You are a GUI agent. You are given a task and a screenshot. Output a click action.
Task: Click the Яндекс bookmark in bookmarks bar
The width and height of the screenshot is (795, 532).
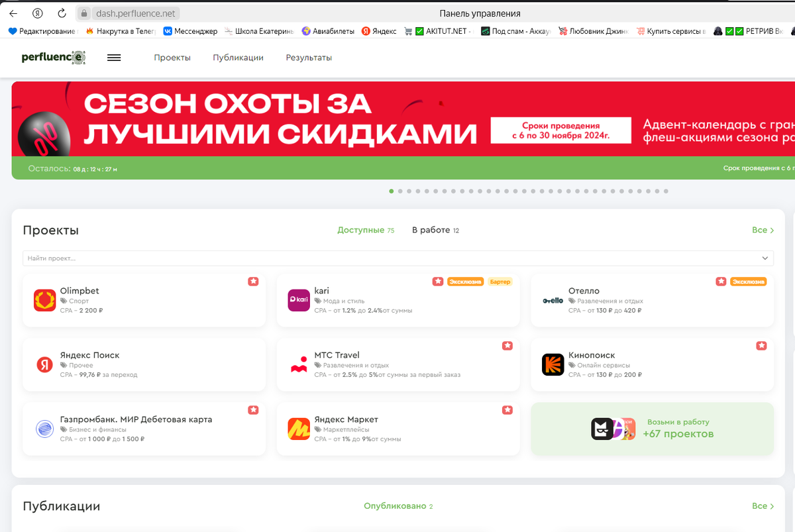(x=379, y=30)
